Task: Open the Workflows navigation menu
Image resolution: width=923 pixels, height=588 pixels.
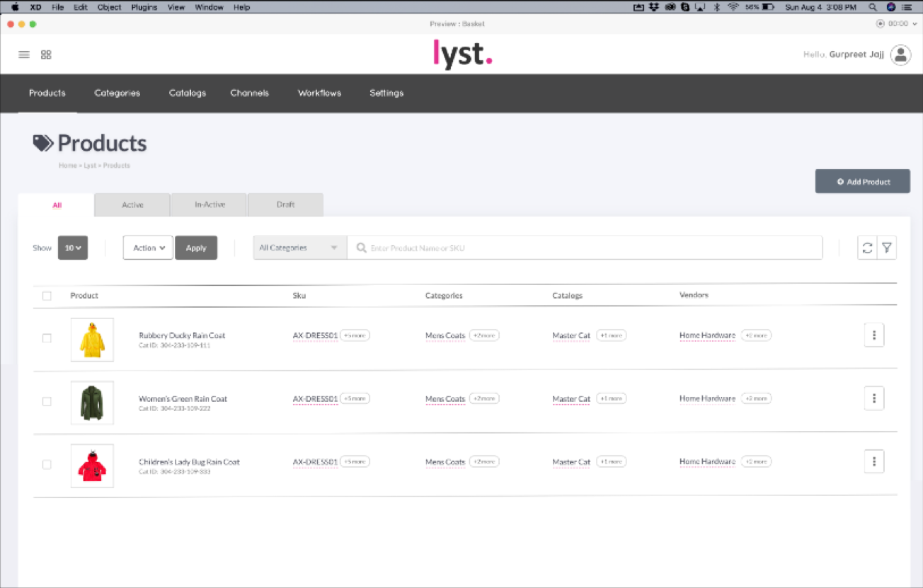Action: tap(319, 93)
